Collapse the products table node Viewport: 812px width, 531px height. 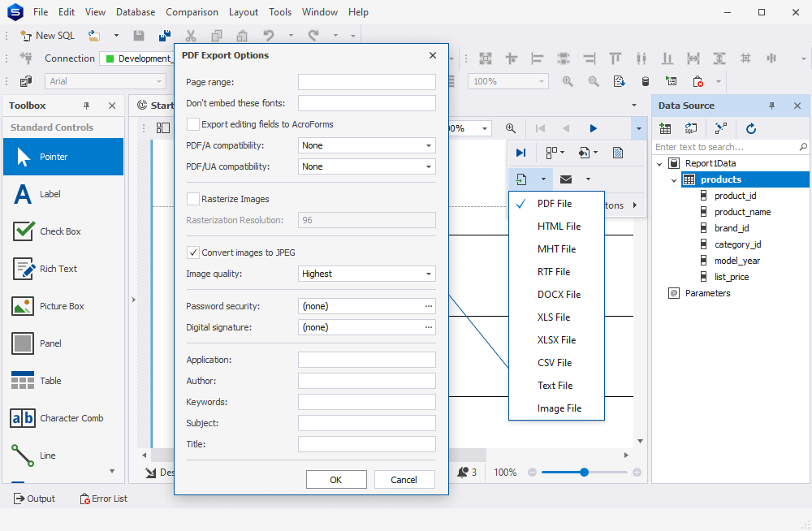coord(674,180)
